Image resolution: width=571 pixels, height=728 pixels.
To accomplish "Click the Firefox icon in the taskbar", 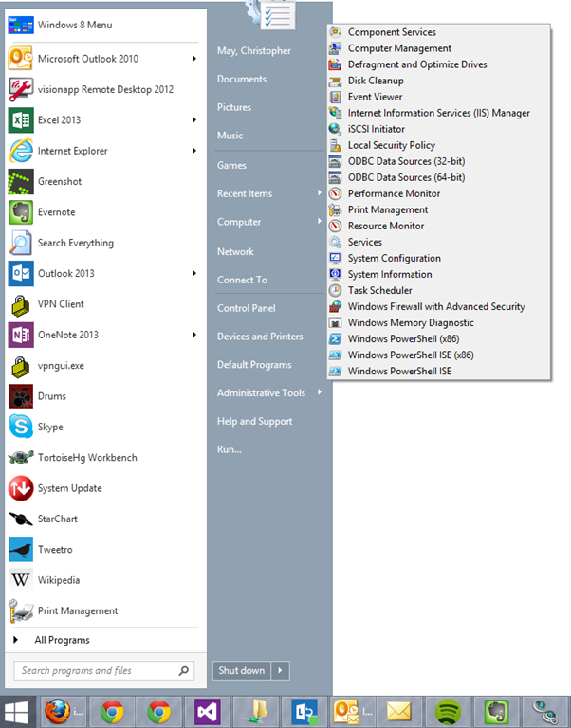I will [x=62, y=711].
